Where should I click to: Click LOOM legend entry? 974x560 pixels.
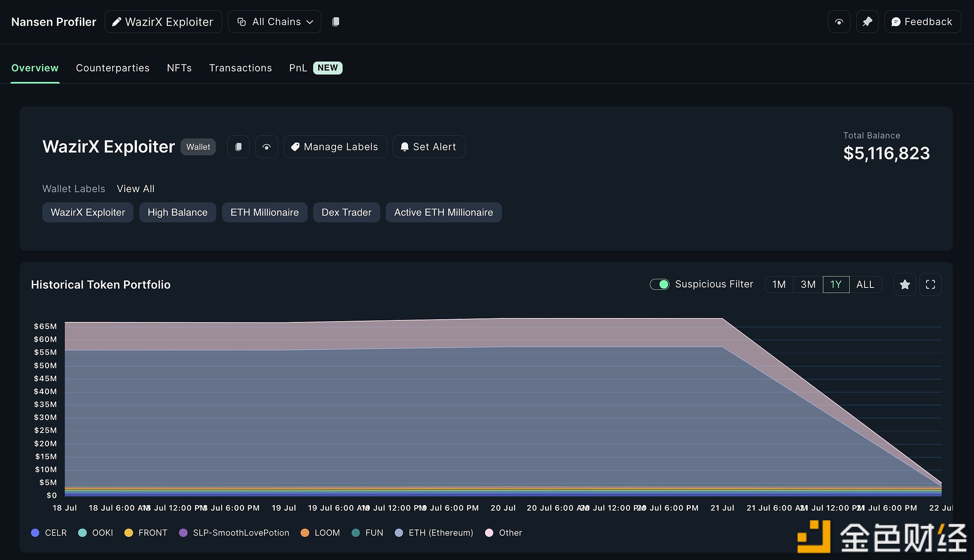tap(320, 533)
